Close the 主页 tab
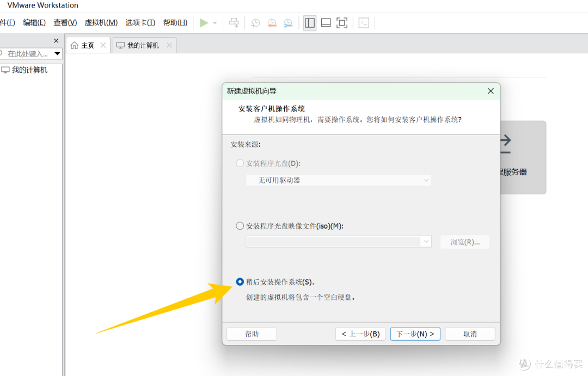 pyautogui.click(x=103, y=45)
